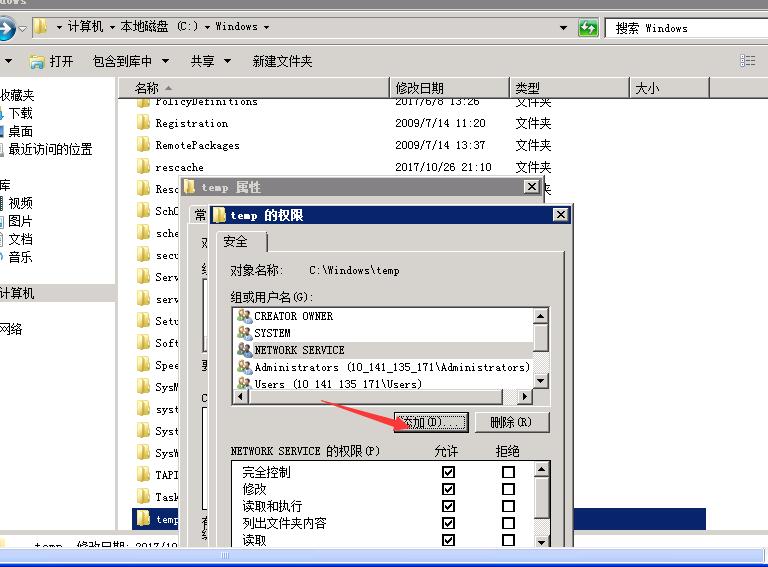Open the Local Disk C breadcrumb dropdown
This screenshot has height=567, width=768.
(207, 27)
